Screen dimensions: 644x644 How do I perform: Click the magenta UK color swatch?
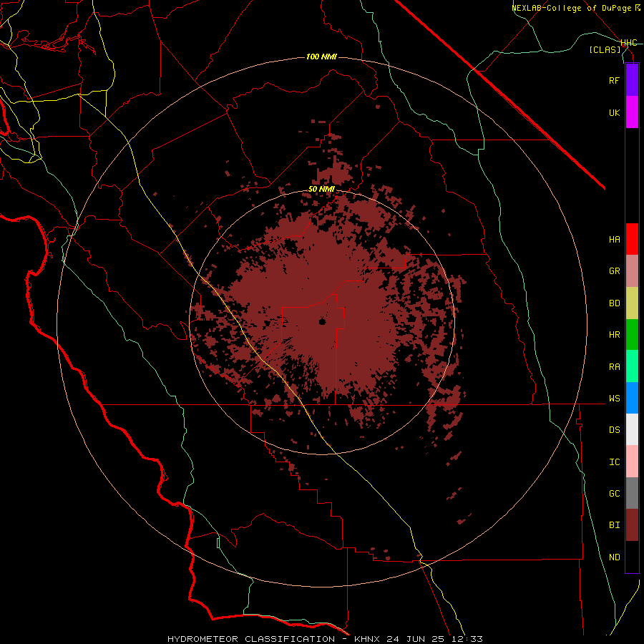pyautogui.click(x=632, y=112)
